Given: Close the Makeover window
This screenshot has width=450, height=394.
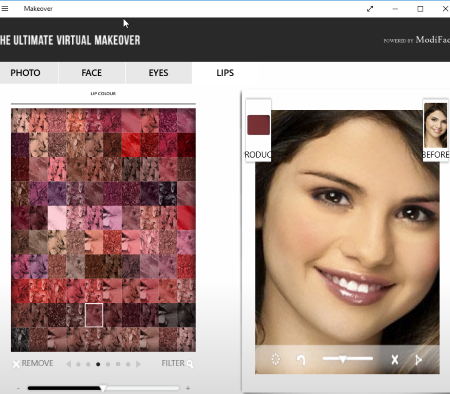Looking at the screenshot, I should (x=445, y=9).
